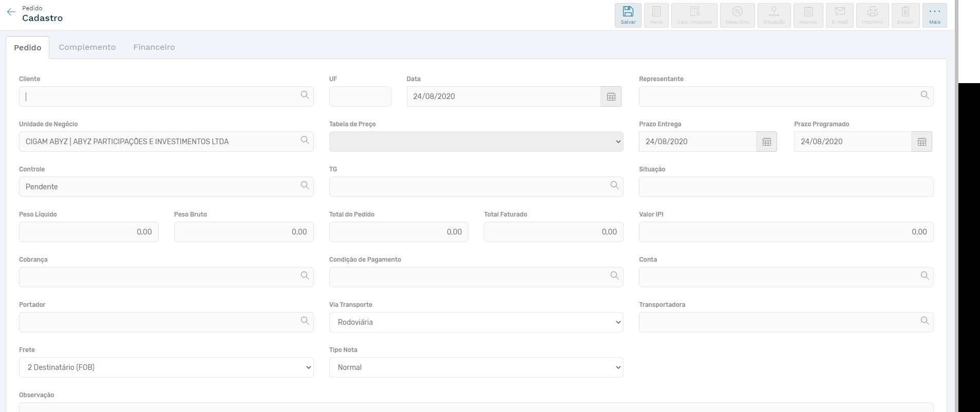Expand the Frete dropdown
980x412 pixels.
click(x=166, y=367)
